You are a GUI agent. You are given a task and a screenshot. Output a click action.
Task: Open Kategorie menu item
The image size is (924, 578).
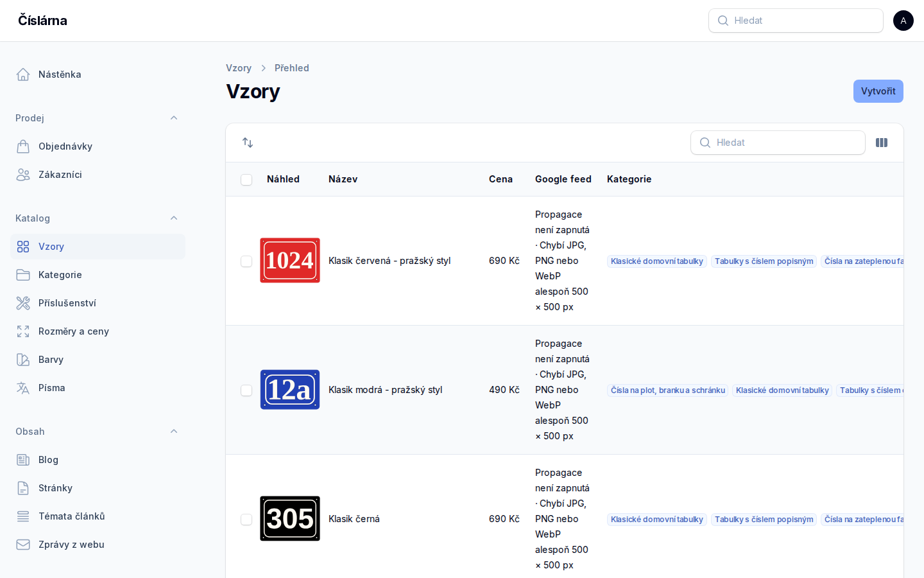[98, 275]
